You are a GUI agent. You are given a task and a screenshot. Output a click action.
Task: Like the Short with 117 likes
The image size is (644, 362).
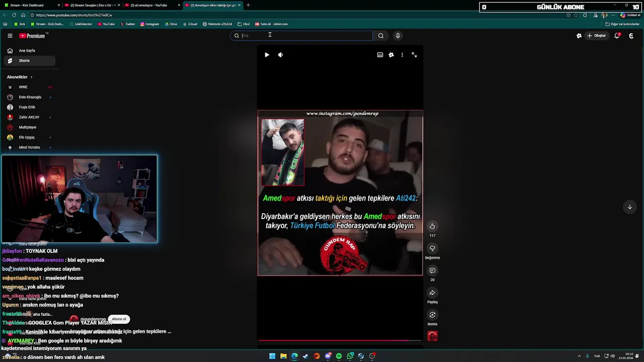tap(432, 226)
